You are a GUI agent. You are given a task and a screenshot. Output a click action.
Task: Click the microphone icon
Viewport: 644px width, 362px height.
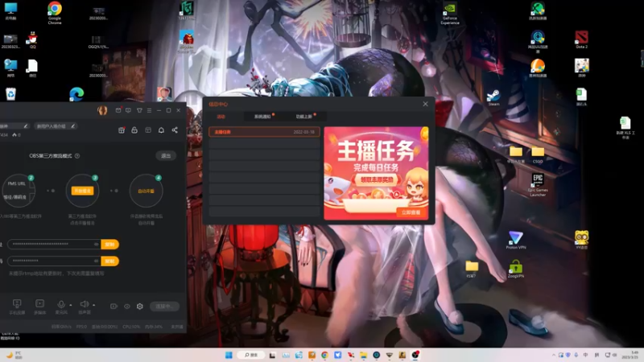click(61, 305)
